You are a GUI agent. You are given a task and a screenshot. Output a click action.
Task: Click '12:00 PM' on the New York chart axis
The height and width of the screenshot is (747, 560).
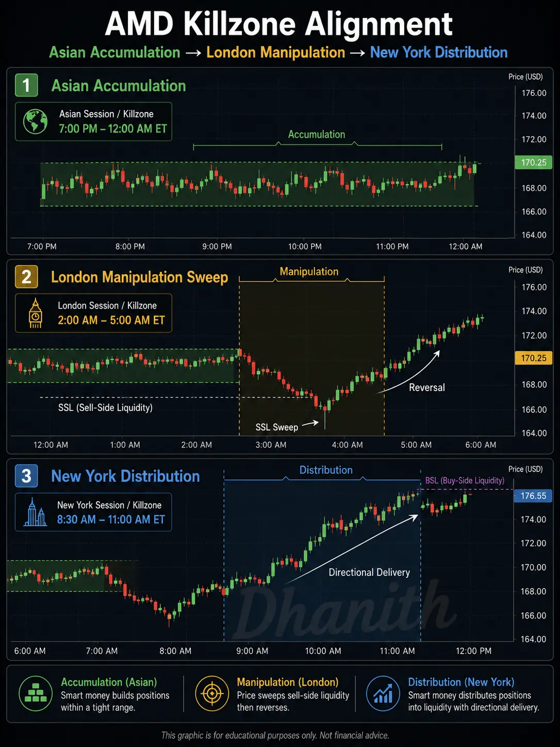click(473, 651)
